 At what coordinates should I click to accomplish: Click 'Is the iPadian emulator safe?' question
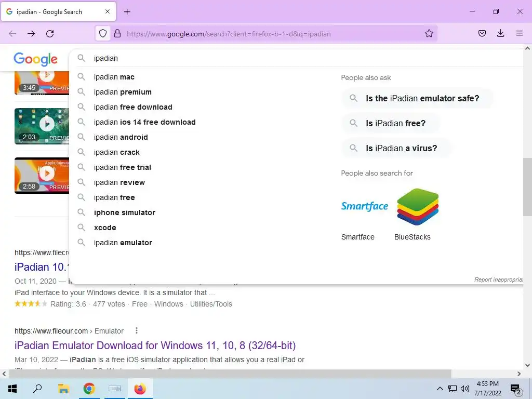tap(417, 98)
